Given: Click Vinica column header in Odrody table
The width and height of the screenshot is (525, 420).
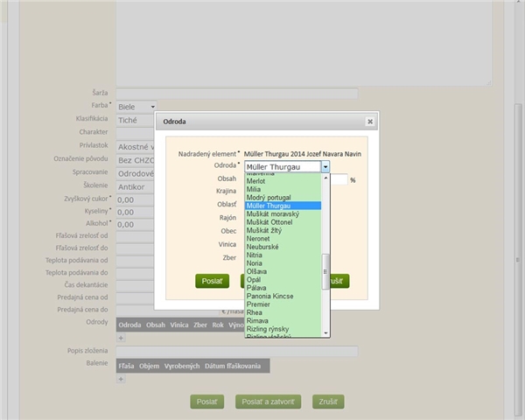Looking at the screenshot, I should [x=179, y=325].
